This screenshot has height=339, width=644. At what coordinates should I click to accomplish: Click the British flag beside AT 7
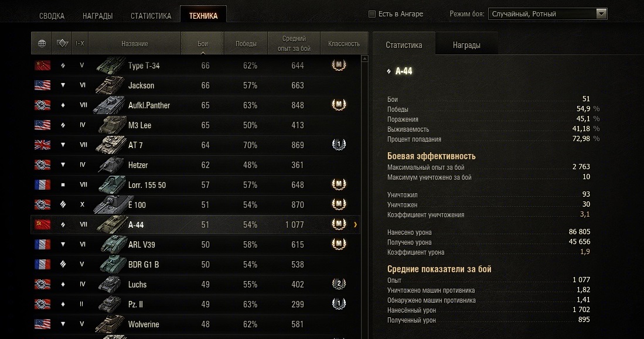click(x=43, y=145)
